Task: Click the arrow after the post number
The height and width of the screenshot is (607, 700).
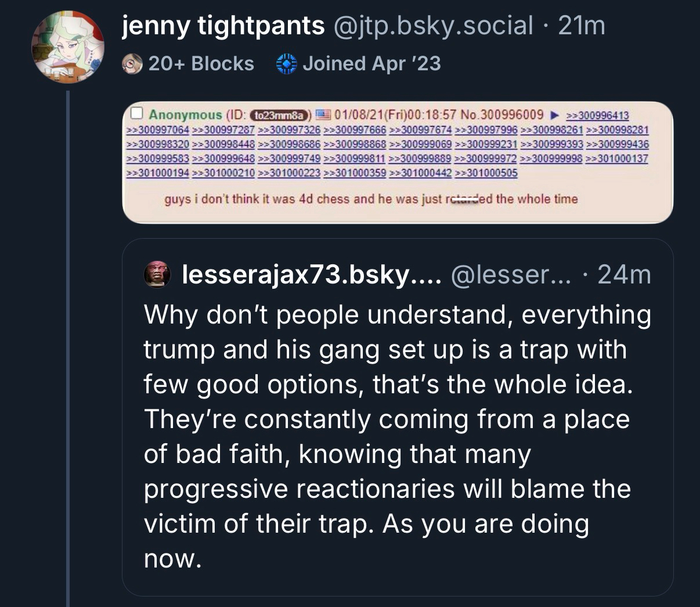Action: 554,115
